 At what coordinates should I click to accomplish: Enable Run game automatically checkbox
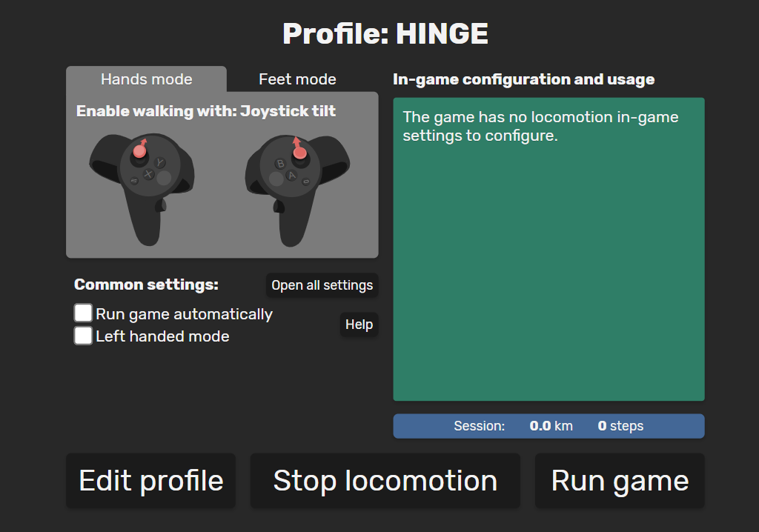click(83, 313)
